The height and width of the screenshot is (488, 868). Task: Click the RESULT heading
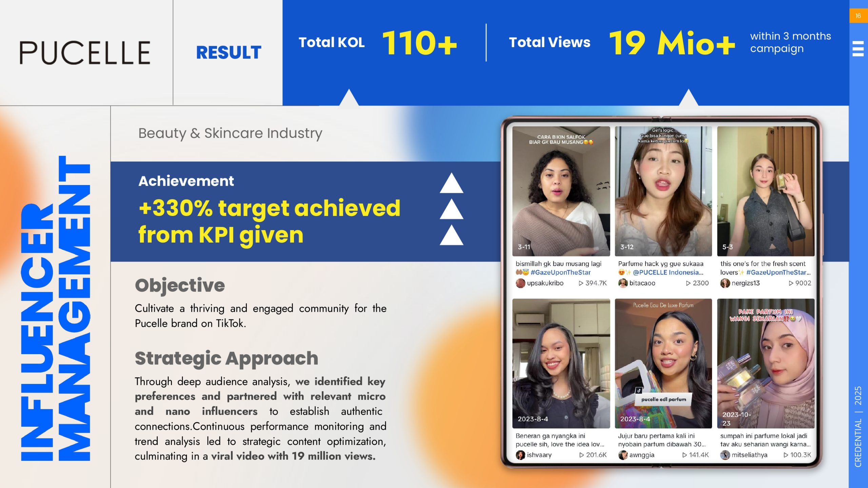point(229,53)
